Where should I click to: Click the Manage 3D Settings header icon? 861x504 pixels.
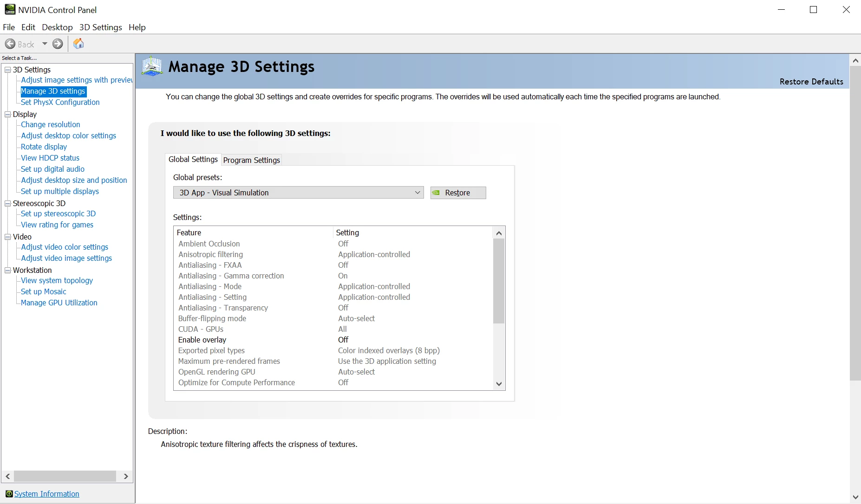pos(152,66)
